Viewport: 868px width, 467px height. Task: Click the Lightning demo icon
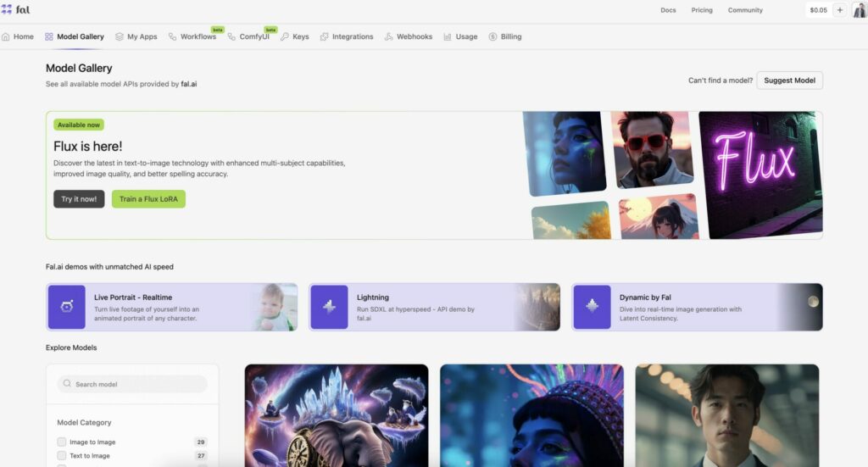[x=329, y=307]
